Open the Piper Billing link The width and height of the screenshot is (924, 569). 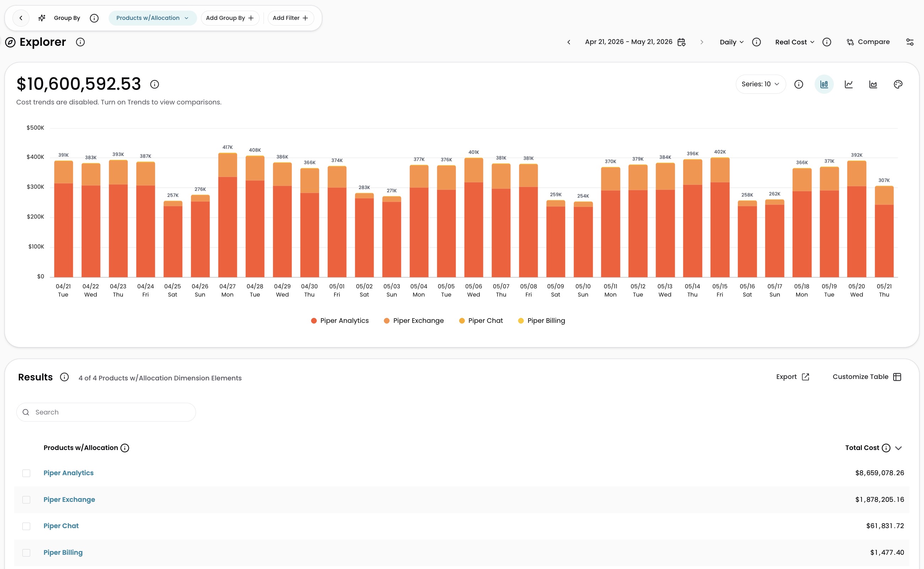pos(63,552)
